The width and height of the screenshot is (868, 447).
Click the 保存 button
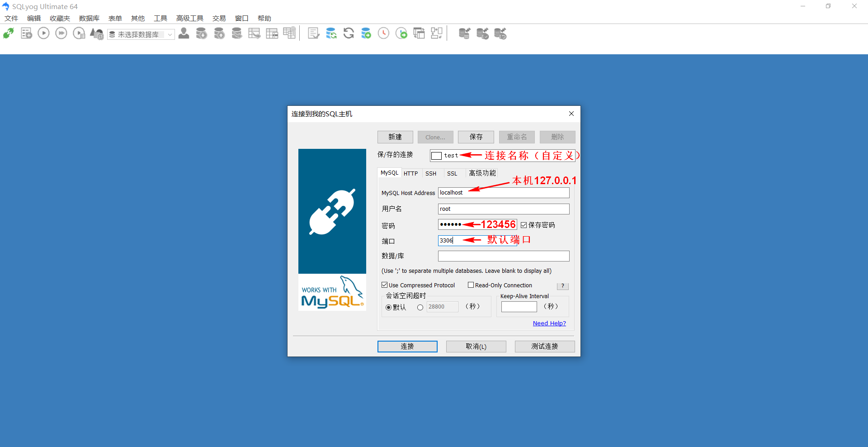point(476,137)
